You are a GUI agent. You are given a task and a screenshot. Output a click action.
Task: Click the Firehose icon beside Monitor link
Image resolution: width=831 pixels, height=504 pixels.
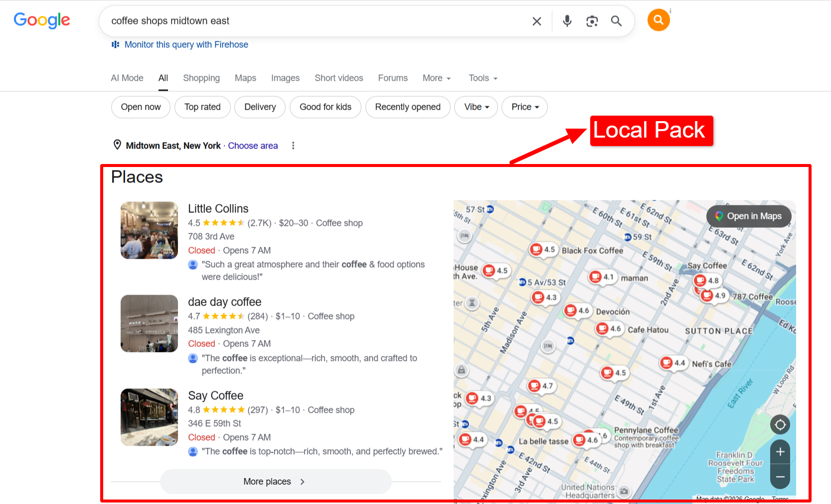click(116, 44)
